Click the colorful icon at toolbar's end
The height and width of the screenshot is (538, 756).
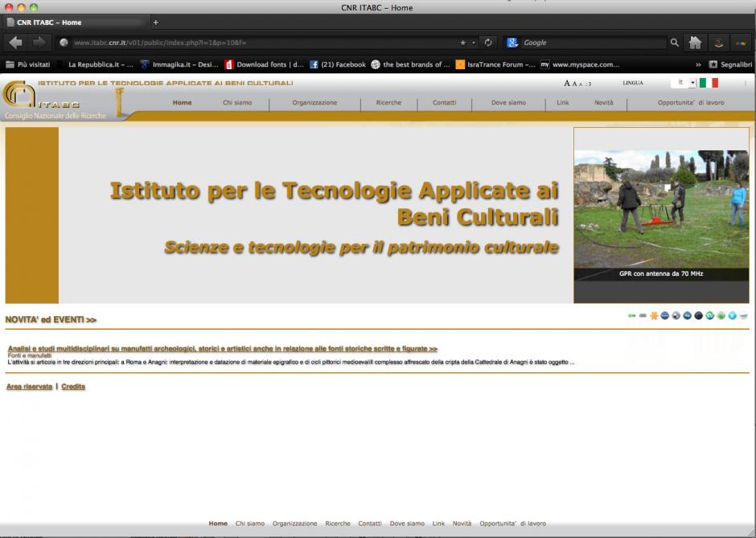741,43
